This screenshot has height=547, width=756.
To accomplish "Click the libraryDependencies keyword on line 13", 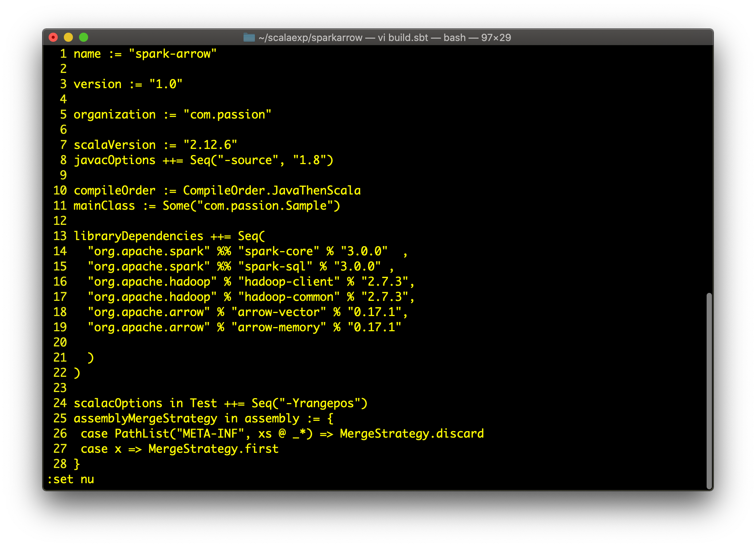I will (138, 236).
